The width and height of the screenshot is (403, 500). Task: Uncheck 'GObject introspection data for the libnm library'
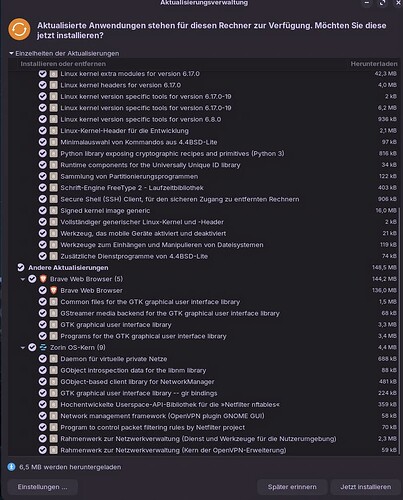pyautogui.click(x=42, y=370)
